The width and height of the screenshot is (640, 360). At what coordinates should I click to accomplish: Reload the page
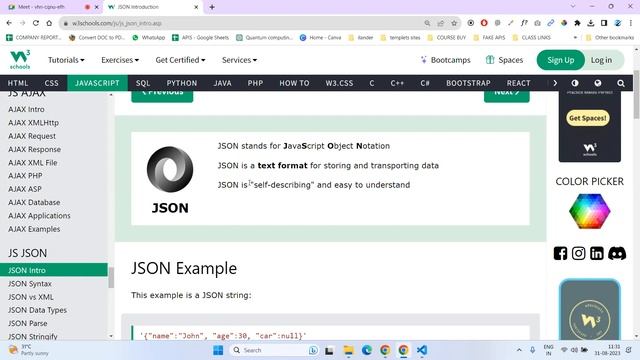[36, 23]
